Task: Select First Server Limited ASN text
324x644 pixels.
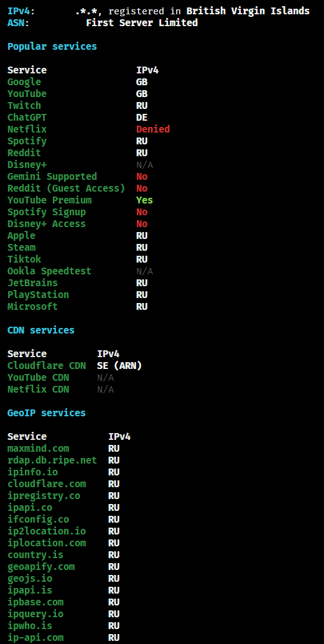Action: coord(142,23)
